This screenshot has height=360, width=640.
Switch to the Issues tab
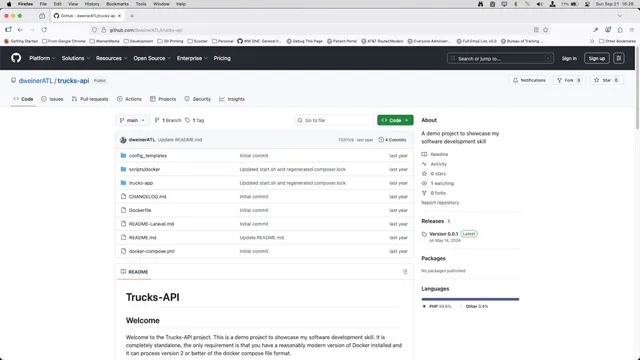coord(52,99)
